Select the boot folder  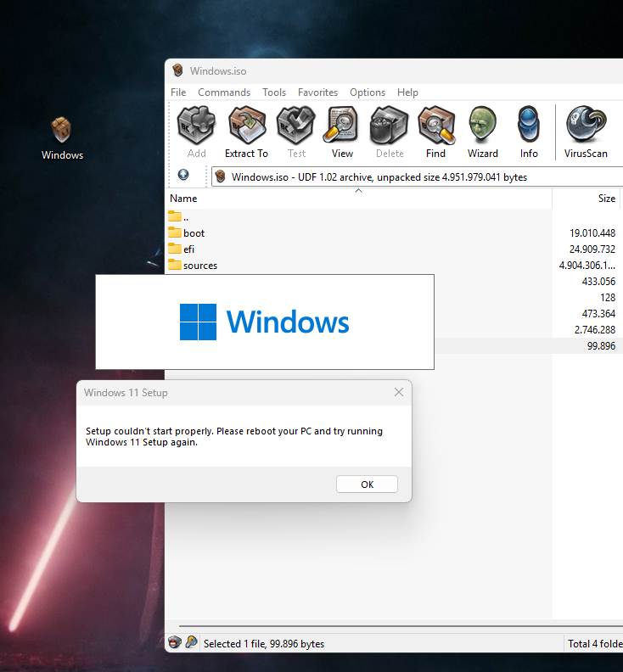pyautogui.click(x=186, y=233)
